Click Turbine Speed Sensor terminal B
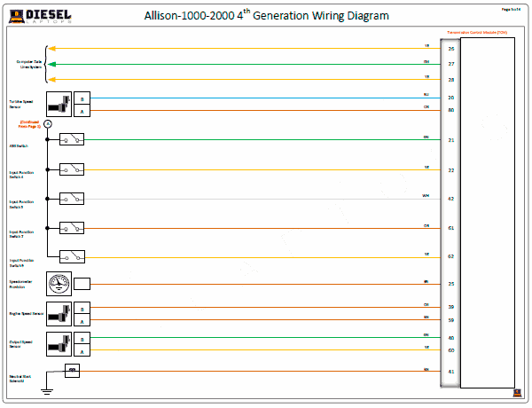 click(x=82, y=98)
